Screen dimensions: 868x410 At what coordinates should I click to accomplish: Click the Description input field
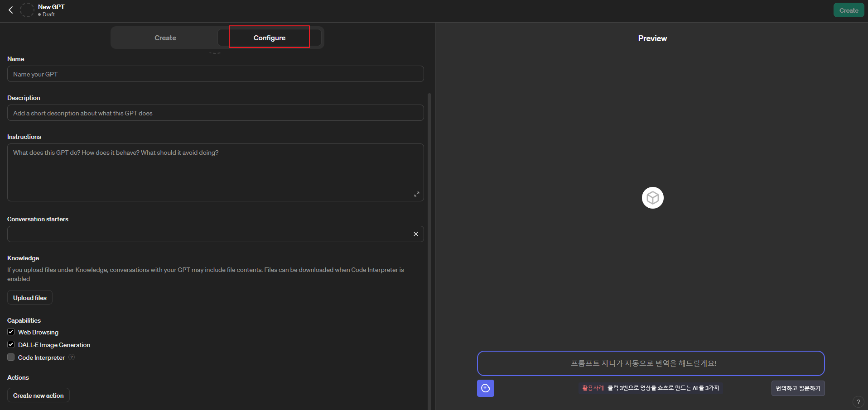(215, 113)
